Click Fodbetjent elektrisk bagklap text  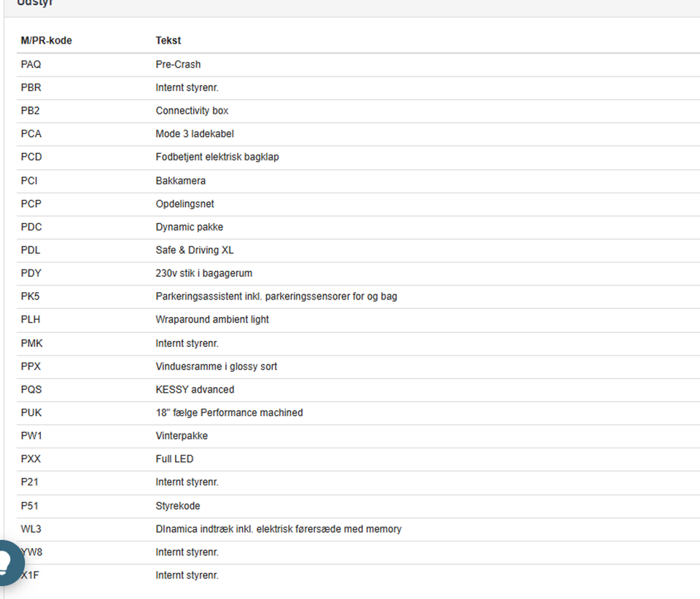pos(217,157)
